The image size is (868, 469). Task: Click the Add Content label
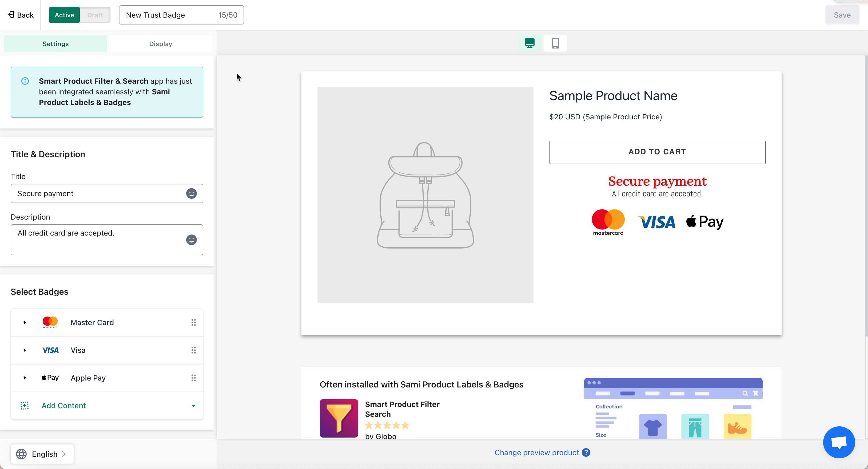64,405
